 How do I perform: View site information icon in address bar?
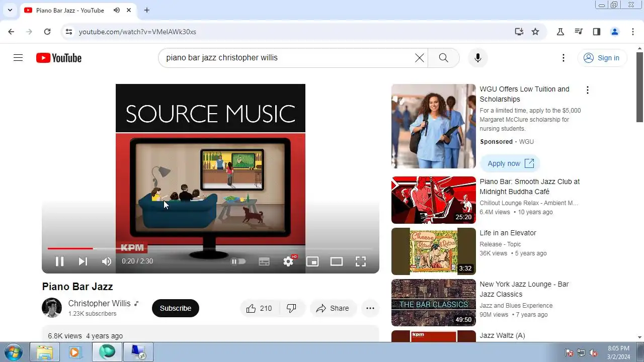(x=69, y=32)
